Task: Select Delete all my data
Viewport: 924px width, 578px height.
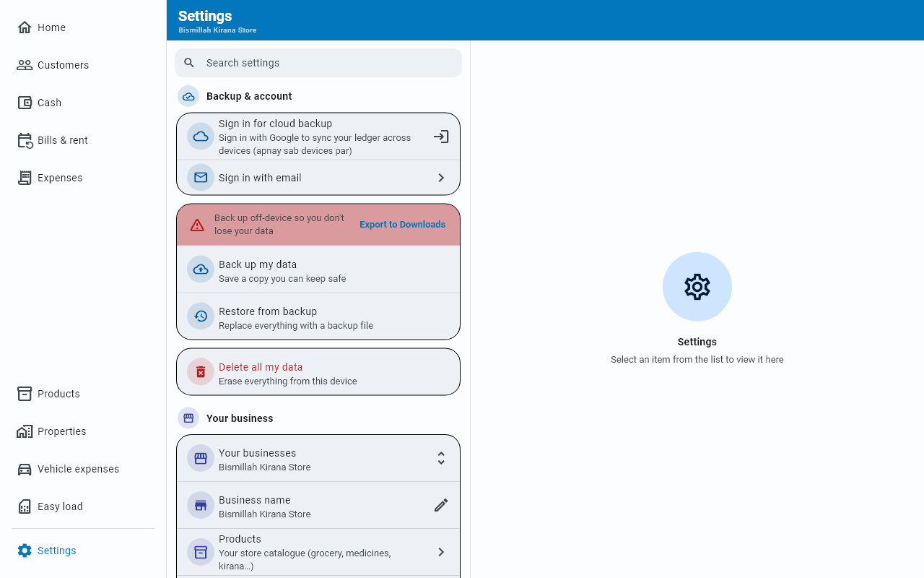Action: pos(318,372)
